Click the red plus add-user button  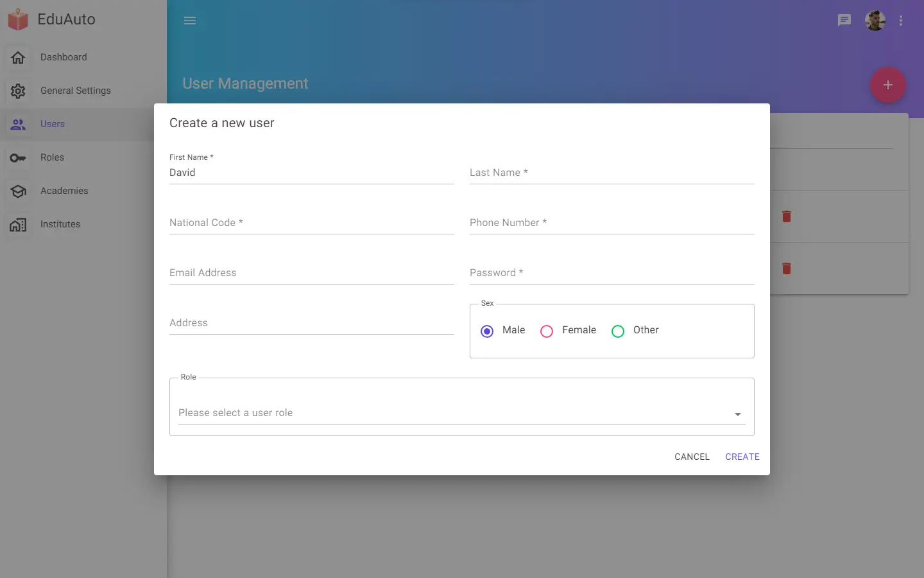point(888,85)
